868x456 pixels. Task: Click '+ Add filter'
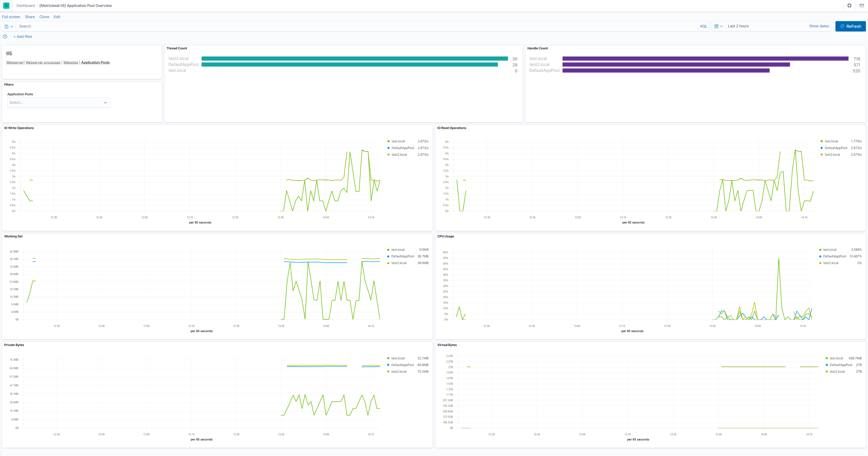point(23,37)
